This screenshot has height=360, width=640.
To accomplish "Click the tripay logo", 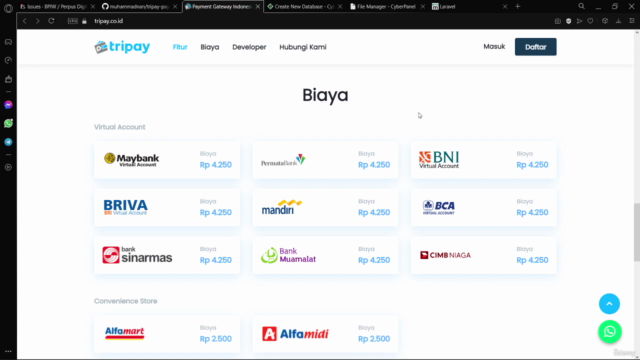I will click(x=122, y=47).
